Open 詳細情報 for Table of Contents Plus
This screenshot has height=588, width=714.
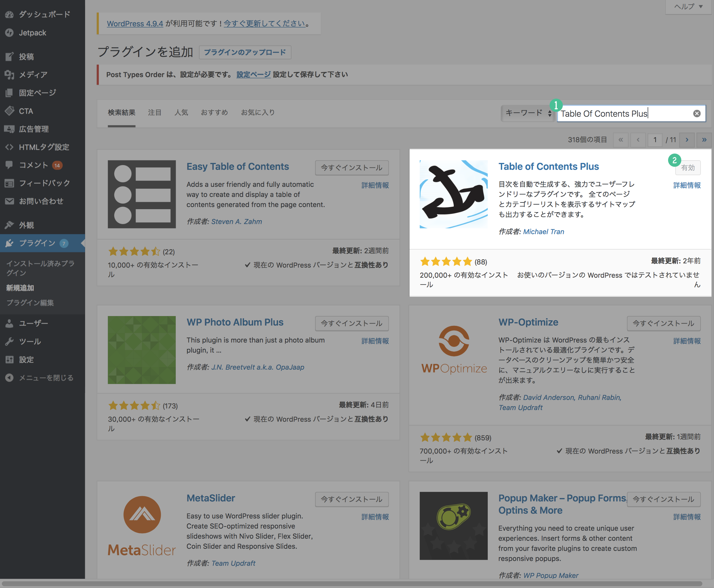point(687,185)
